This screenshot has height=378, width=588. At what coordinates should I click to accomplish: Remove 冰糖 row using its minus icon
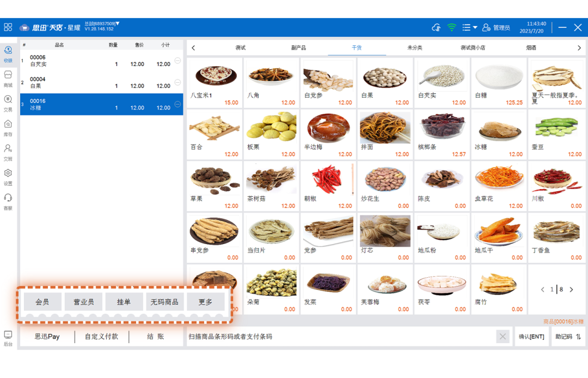[177, 105]
